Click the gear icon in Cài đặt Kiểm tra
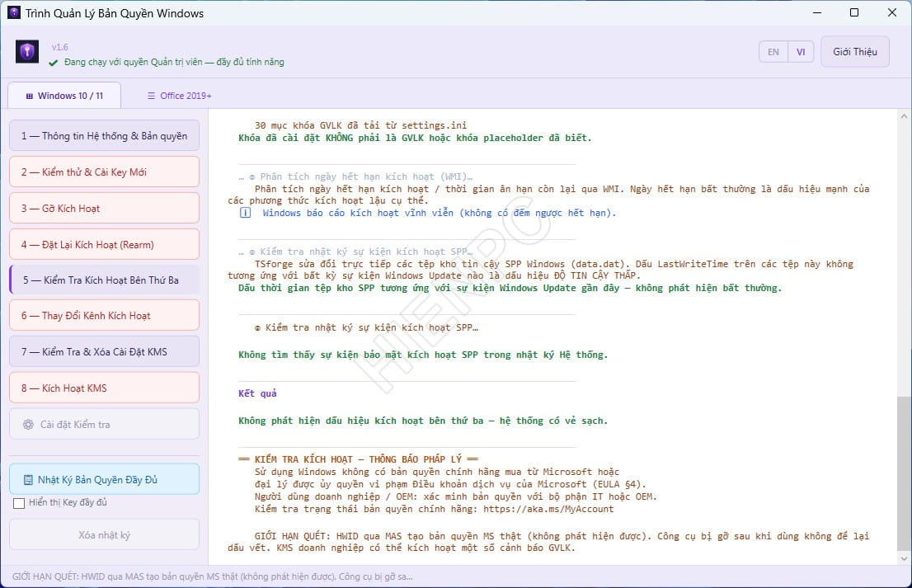 click(x=28, y=425)
